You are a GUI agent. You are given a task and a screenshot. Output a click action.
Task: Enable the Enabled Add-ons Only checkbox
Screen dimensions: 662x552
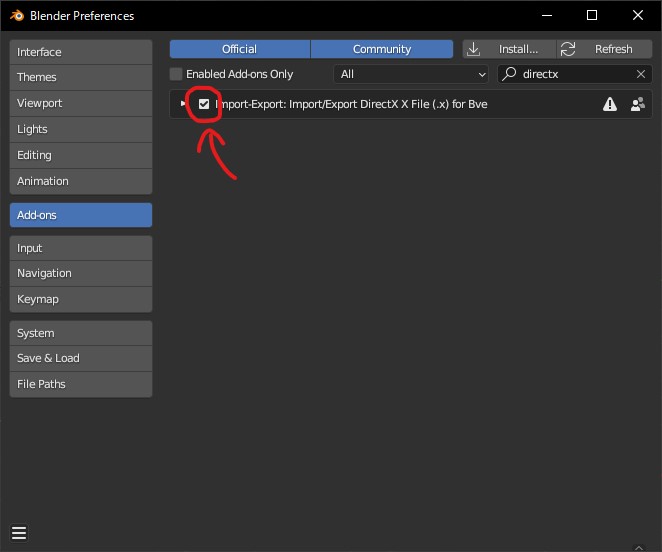tap(176, 74)
